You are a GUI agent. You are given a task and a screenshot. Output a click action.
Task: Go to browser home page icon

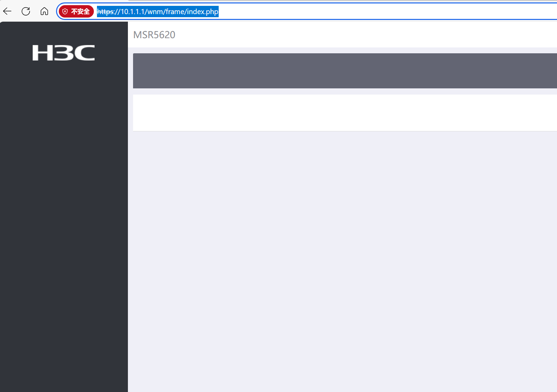[x=44, y=11]
